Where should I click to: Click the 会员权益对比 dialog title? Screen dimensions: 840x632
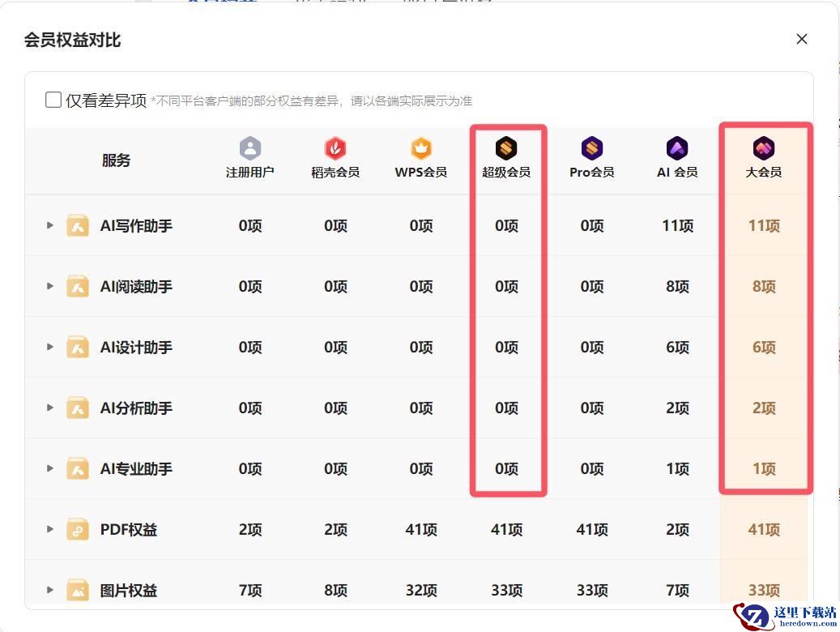[x=72, y=40]
